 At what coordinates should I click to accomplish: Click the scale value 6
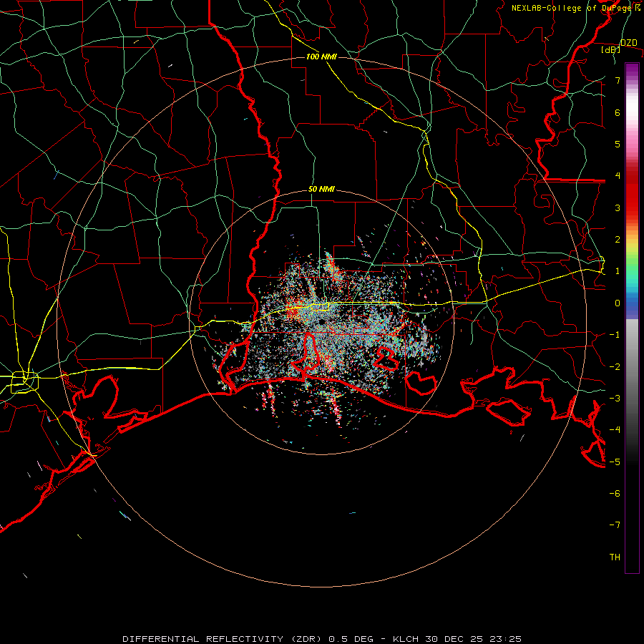[618, 112]
